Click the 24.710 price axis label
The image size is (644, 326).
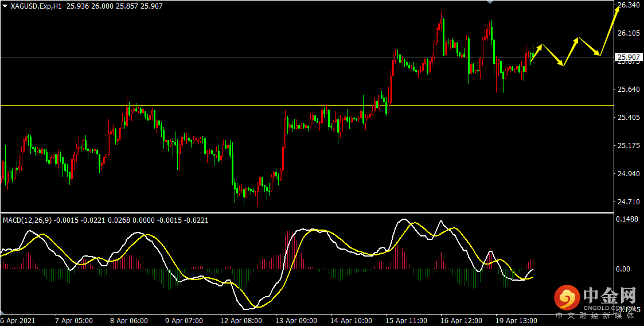629,202
